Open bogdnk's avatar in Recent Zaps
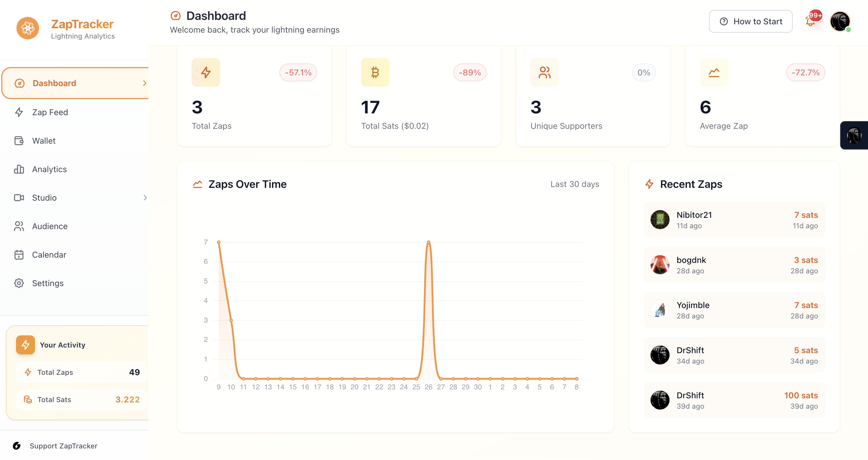The width and height of the screenshot is (868, 460). point(660,265)
